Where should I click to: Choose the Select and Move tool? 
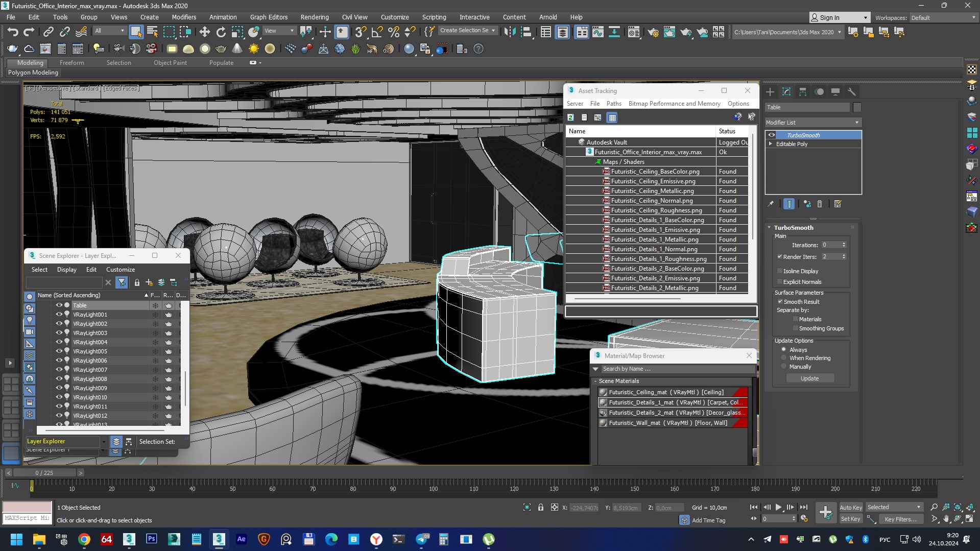pos(204,32)
